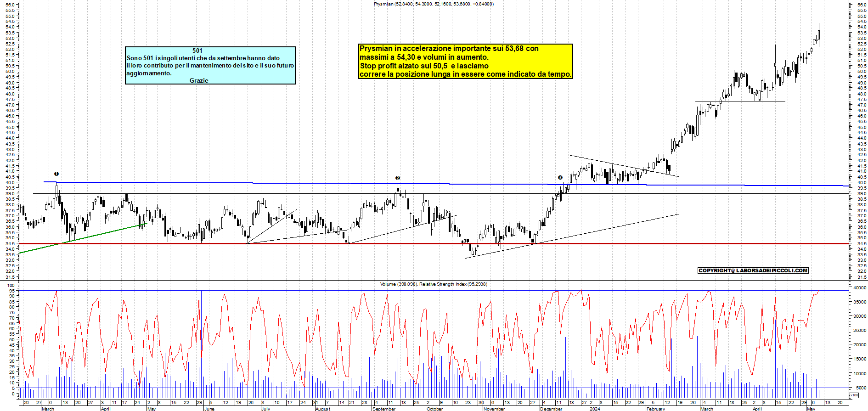
Task: Click the 100 value on the RSI axis
Action: click(x=11, y=286)
